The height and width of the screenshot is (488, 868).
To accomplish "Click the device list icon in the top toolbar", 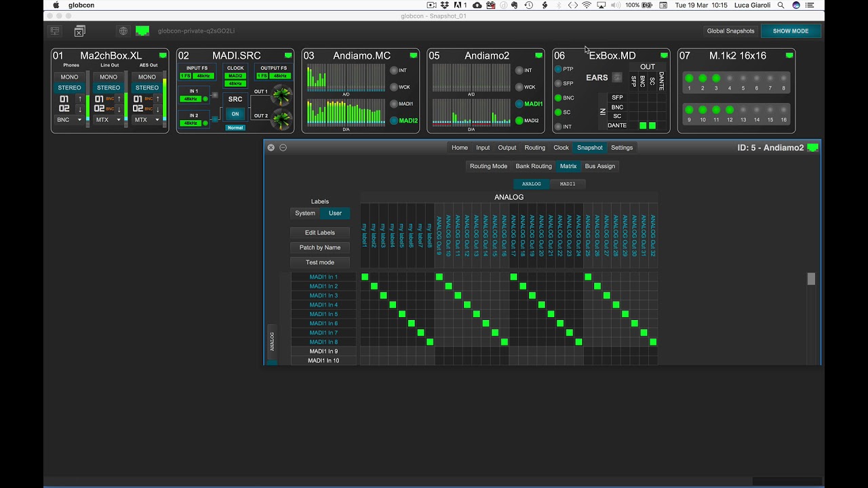I will (55, 31).
